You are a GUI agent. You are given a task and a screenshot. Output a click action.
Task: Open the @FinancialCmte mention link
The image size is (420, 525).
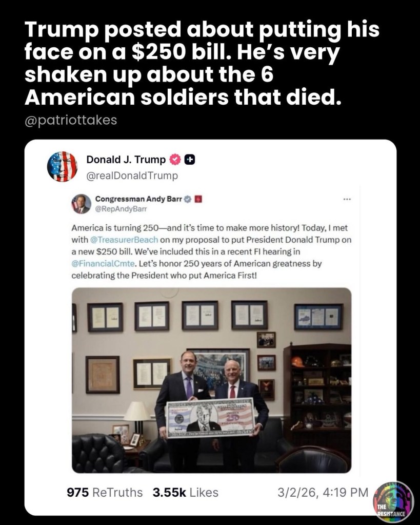tap(104, 263)
